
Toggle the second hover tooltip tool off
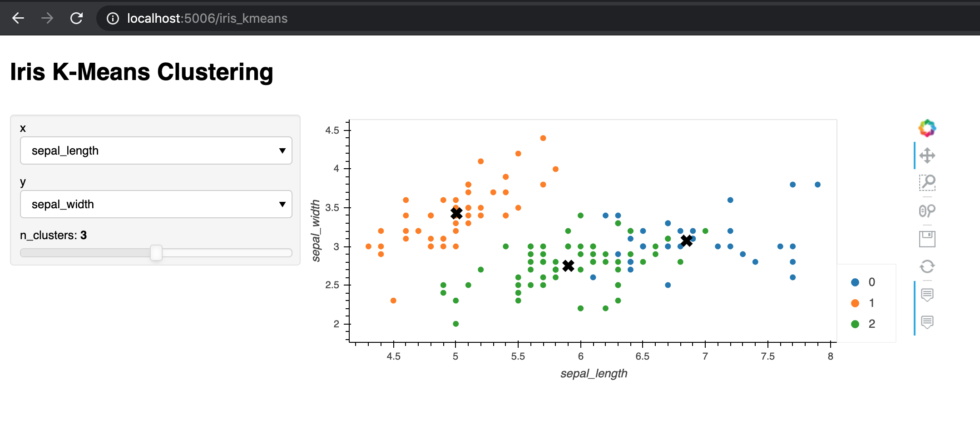[x=927, y=322]
